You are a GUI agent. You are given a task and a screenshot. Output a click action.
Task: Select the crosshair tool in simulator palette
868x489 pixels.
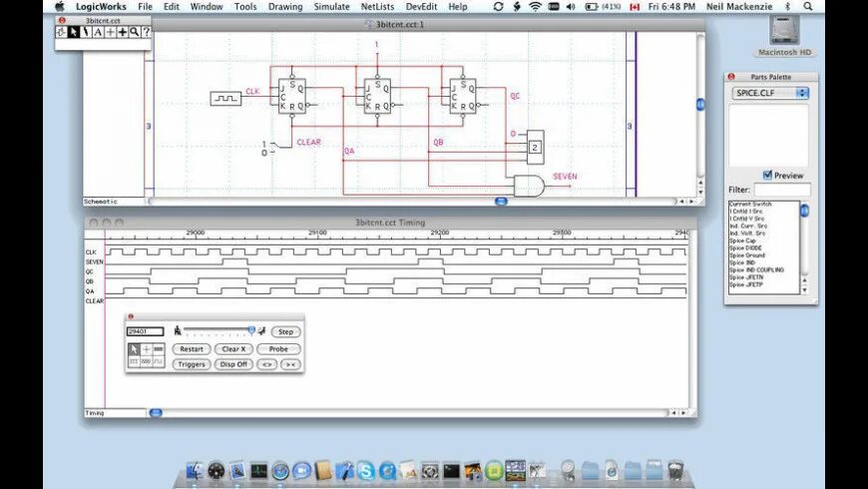point(146,349)
